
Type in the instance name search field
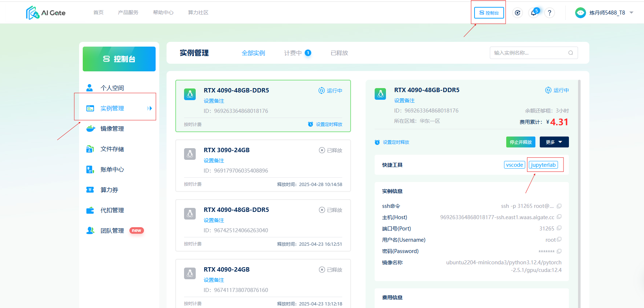tap(528, 53)
